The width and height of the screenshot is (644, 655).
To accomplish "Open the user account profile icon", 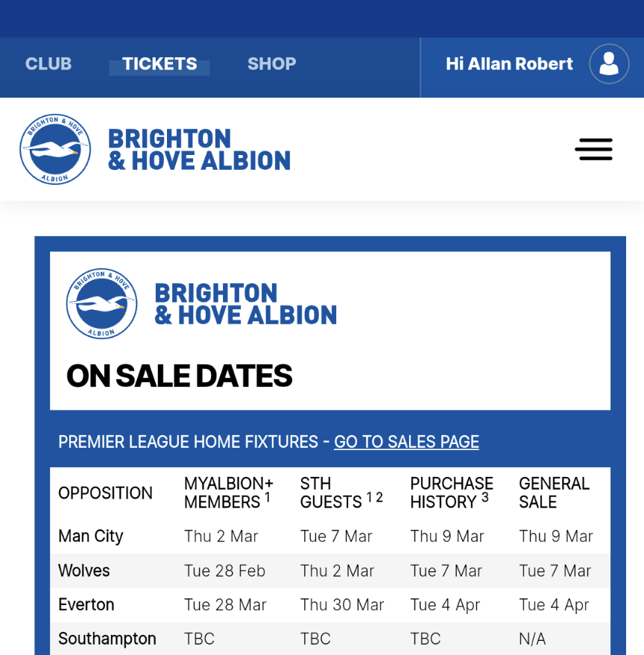I will (x=609, y=64).
